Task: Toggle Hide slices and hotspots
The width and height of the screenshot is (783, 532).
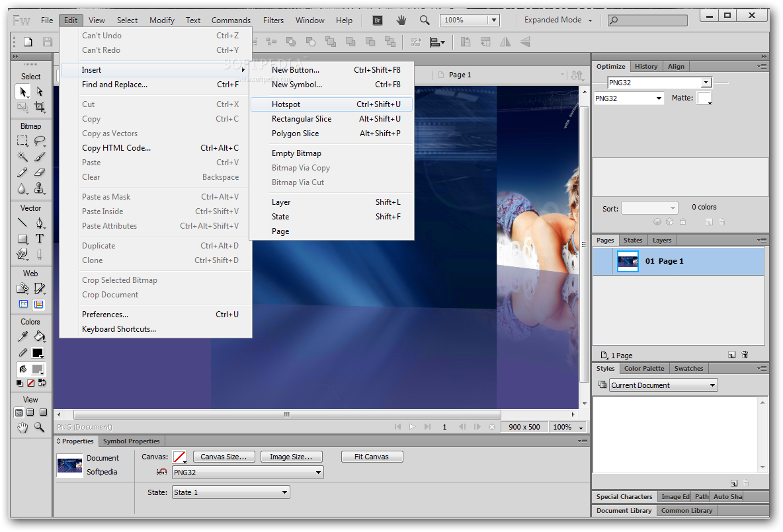Action: [23, 304]
